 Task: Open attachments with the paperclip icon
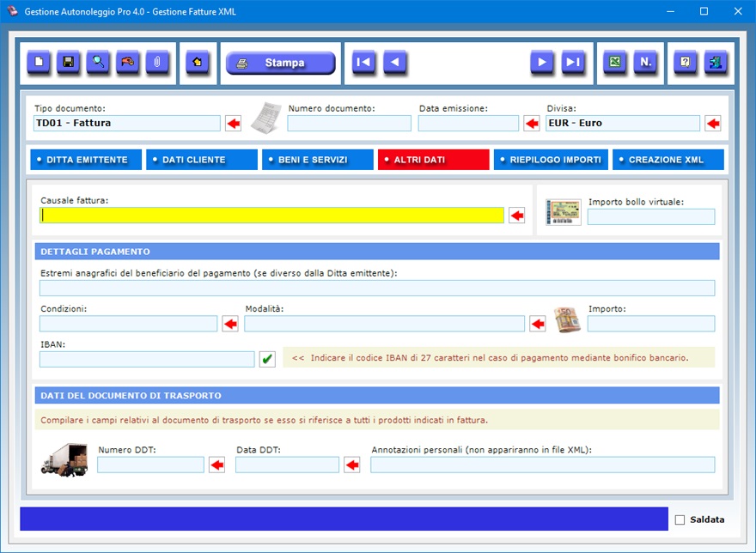click(x=157, y=62)
